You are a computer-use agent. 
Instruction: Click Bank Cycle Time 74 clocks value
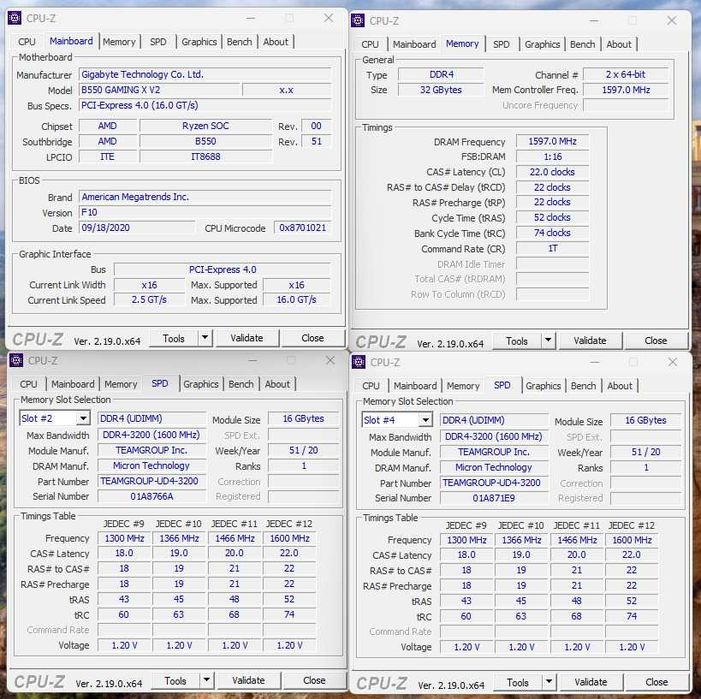pos(553,232)
